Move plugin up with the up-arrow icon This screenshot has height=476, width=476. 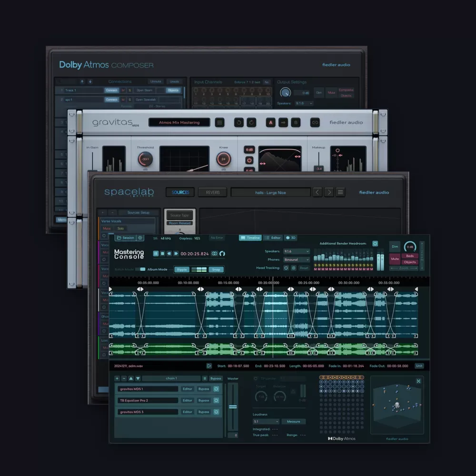(x=131, y=378)
